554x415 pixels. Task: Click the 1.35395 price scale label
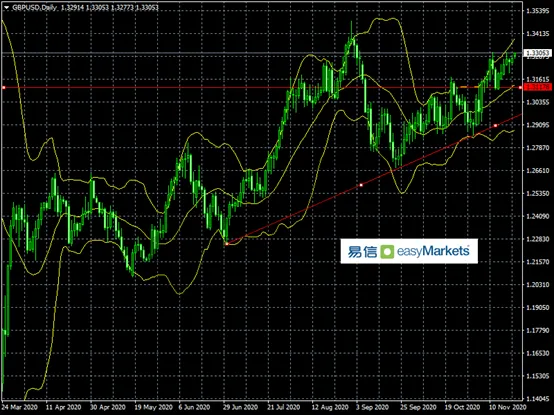coord(538,11)
